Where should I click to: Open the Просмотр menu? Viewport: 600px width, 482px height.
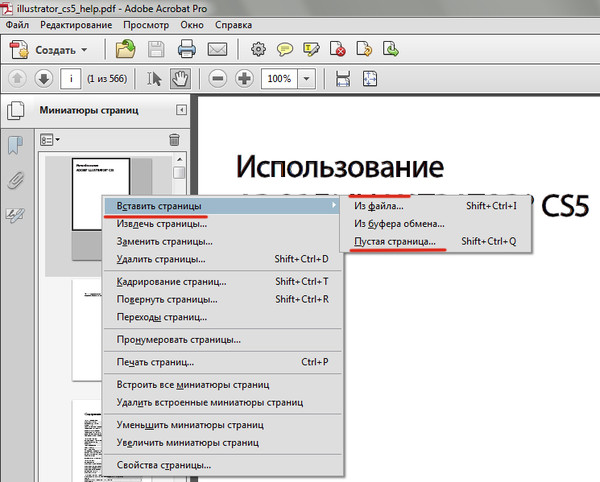pyautogui.click(x=146, y=25)
